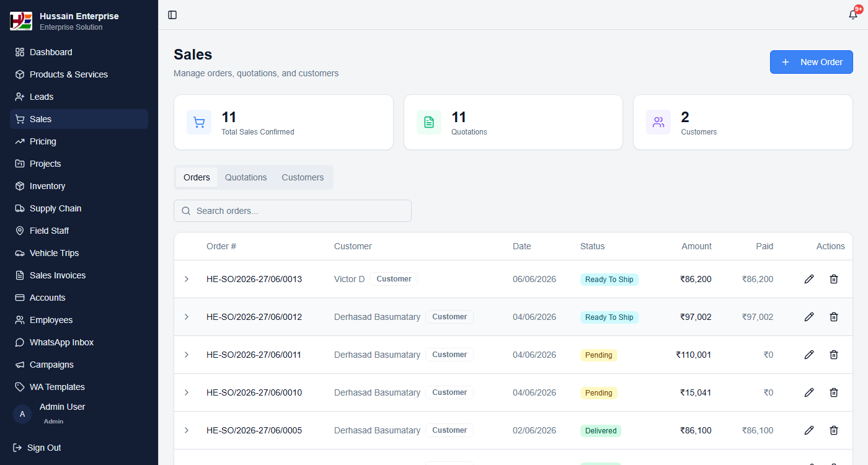Edit order HE-SO/2026-27/06/0011
The image size is (868, 465).
click(809, 355)
